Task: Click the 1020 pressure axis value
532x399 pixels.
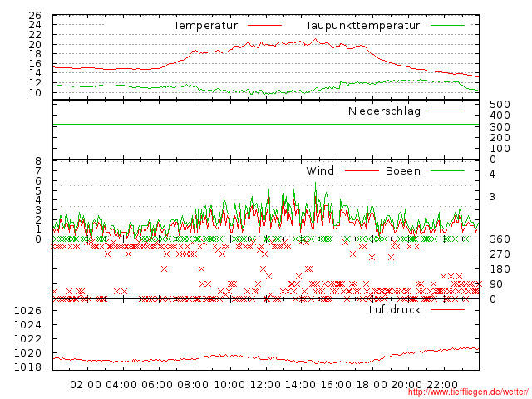Action: pyautogui.click(x=27, y=353)
